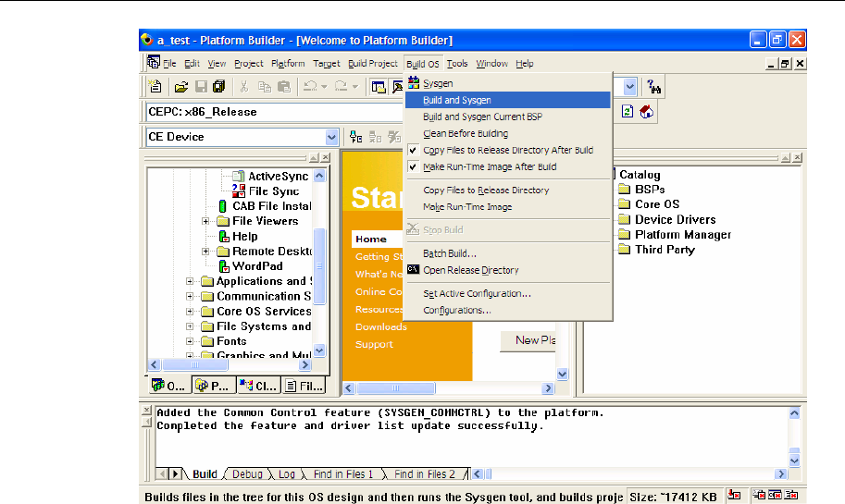Click the application document icon left of File menu
845x504 pixels.
click(154, 63)
